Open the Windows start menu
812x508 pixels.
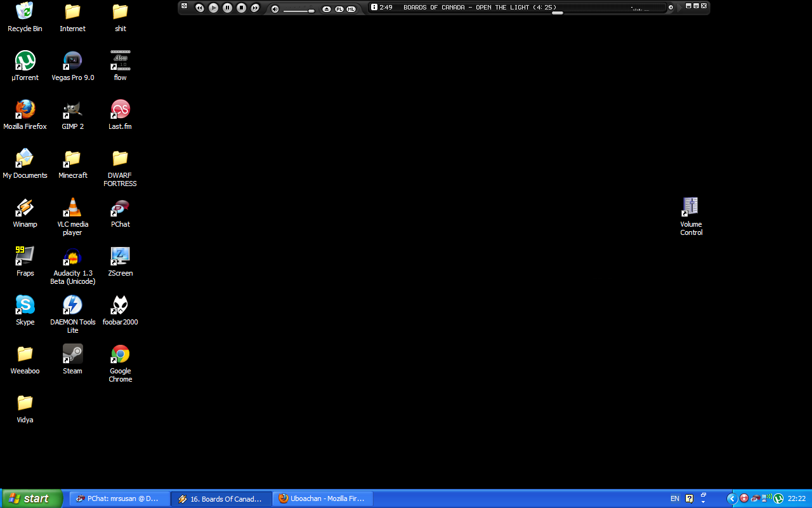coord(32,498)
